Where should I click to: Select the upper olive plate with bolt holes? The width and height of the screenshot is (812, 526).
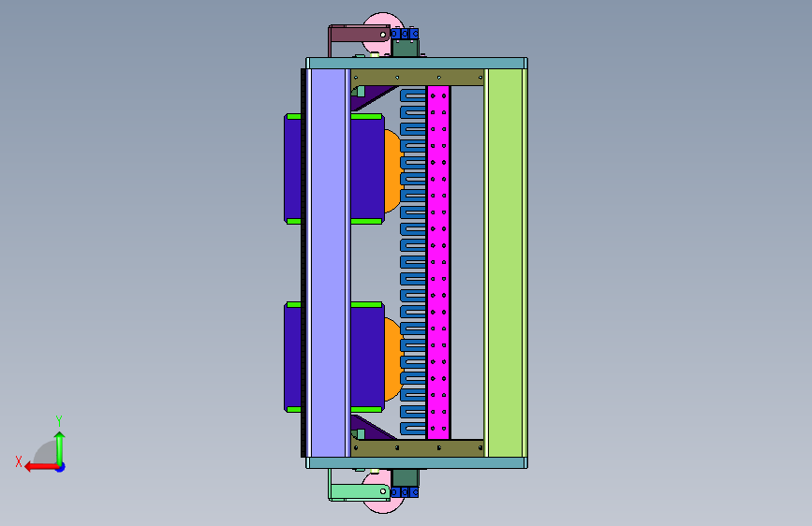[418, 78]
